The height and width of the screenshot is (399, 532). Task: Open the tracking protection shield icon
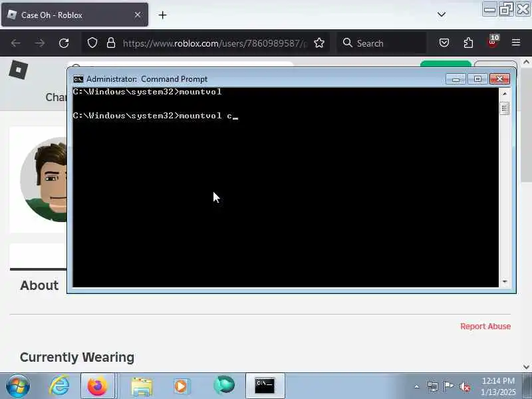click(x=92, y=43)
